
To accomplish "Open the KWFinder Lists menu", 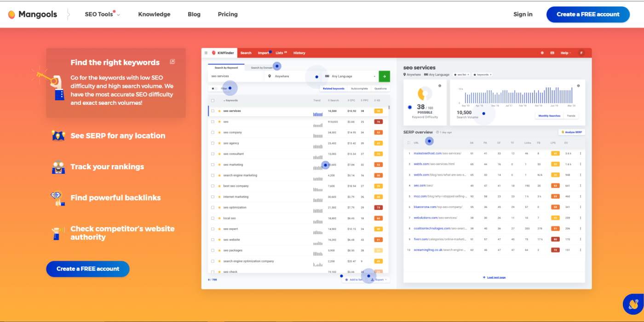I will 281,53.
